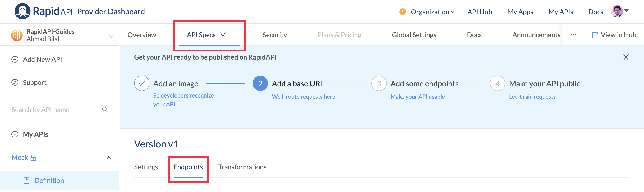Click the Add an image step title
This screenshot has height=192, width=644.
click(x=176, y=84)
